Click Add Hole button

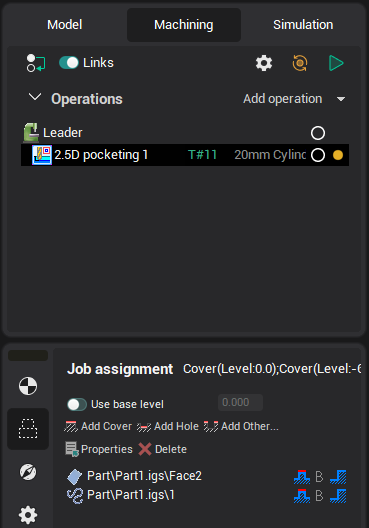click(x=168, y=427)
